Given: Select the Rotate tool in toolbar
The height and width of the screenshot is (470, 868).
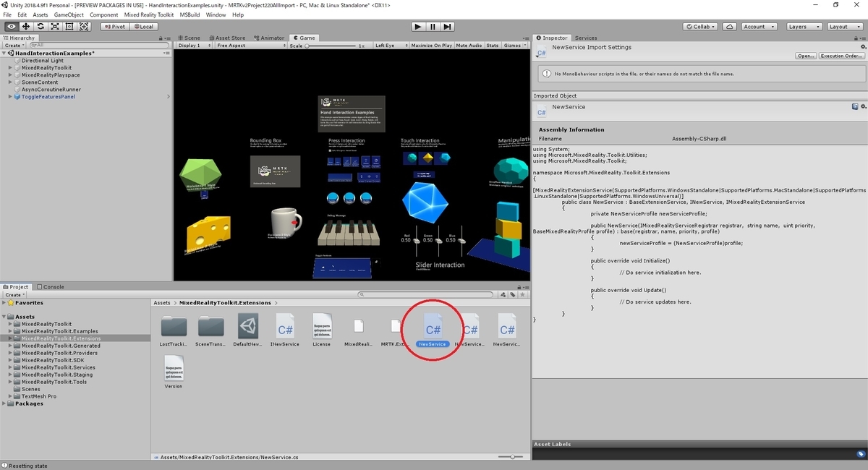Looking at the screenshot, I should (x=40, y=27).
